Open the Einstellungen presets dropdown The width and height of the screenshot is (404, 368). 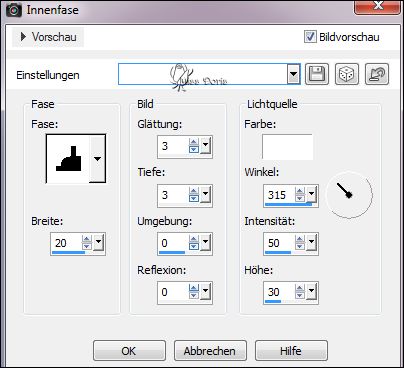pyautogui.click(x=293, y=74)
